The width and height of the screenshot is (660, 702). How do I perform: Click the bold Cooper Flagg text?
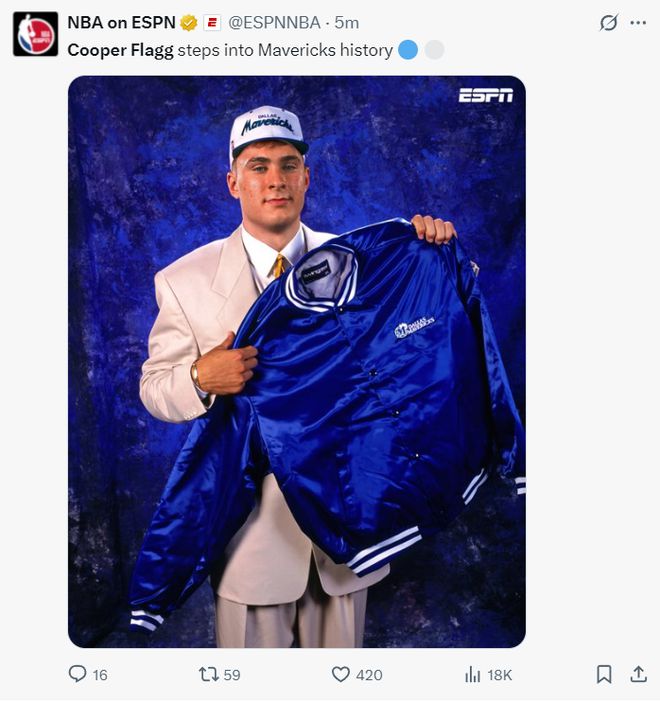pyautogui.click(x=120, y=49)
